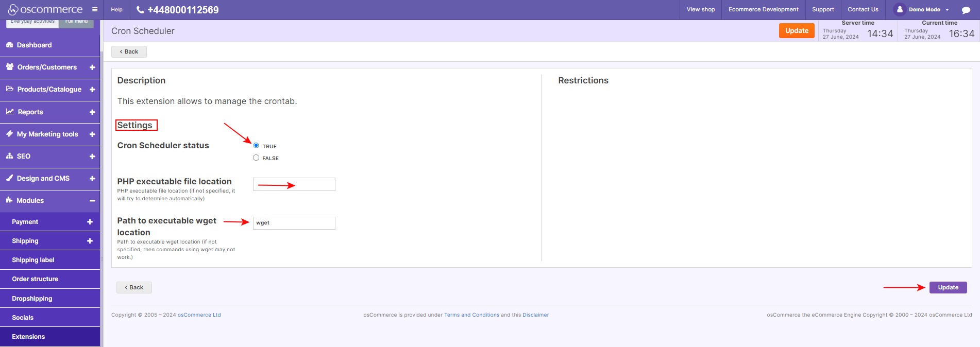Screen dimensions: 980x347
Task: Click the wget path input field
Action: click(294, 223)
